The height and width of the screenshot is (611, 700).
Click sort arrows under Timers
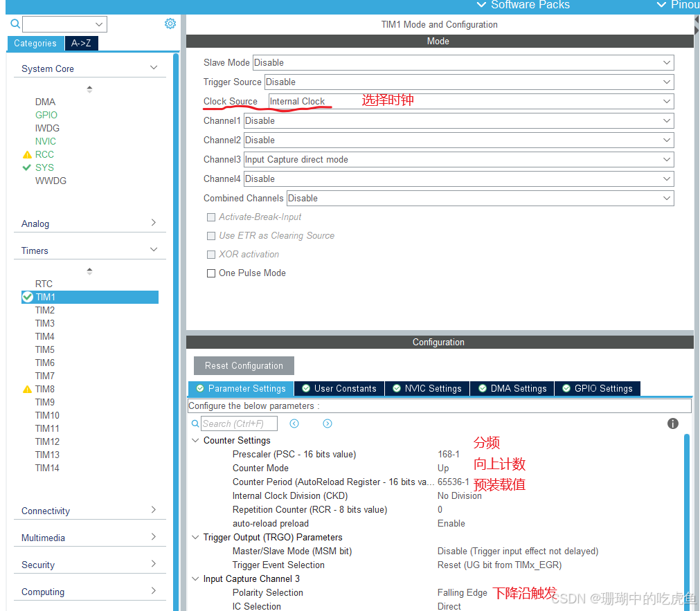[x=90, y=271]
